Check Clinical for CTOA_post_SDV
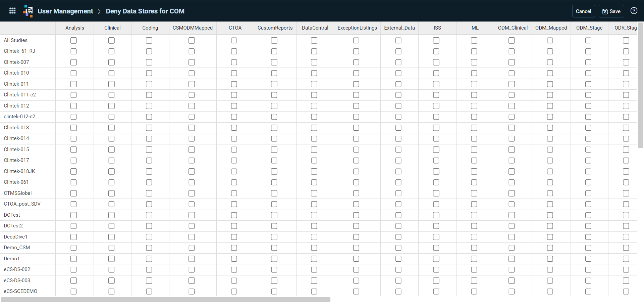This screenshot has width=644, height=303. tap(111, 204)
